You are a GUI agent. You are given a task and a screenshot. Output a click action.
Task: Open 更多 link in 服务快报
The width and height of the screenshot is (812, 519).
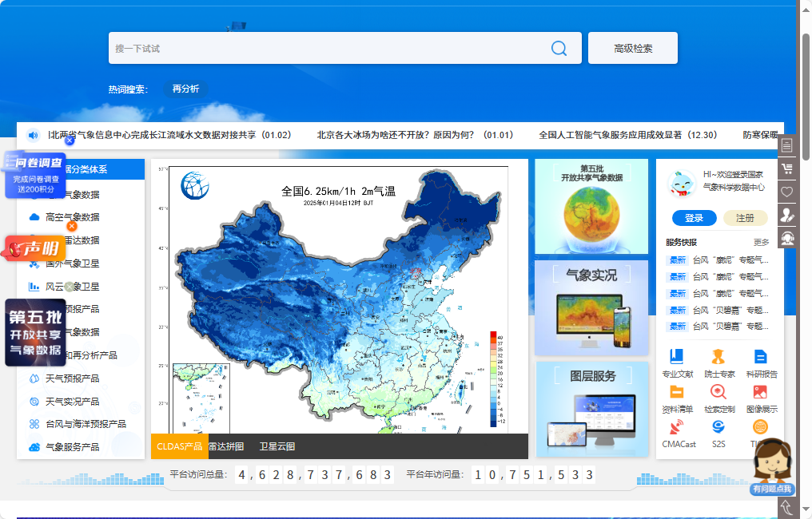[761, 243]
